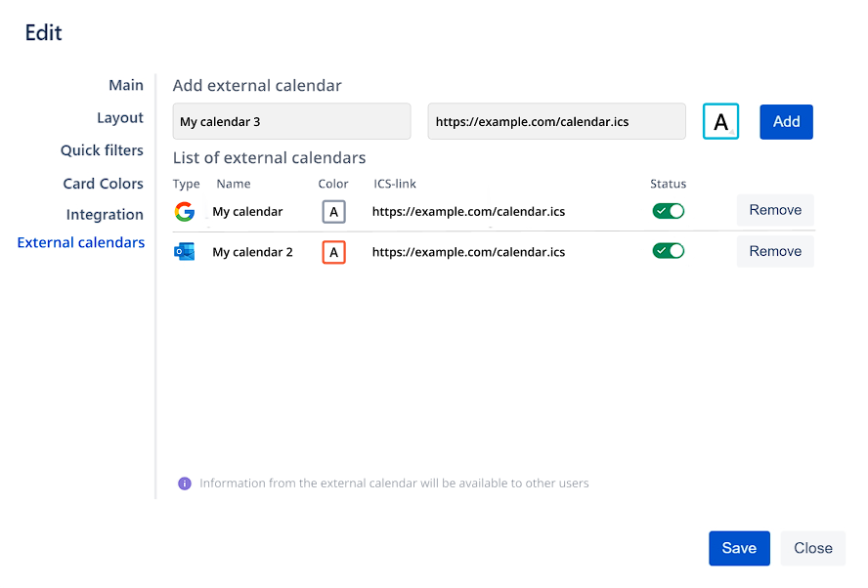Change the orange color swatch of My calendar 2
Screen dimensions: 868x588
pyautogui.click(x=334, y=252)
